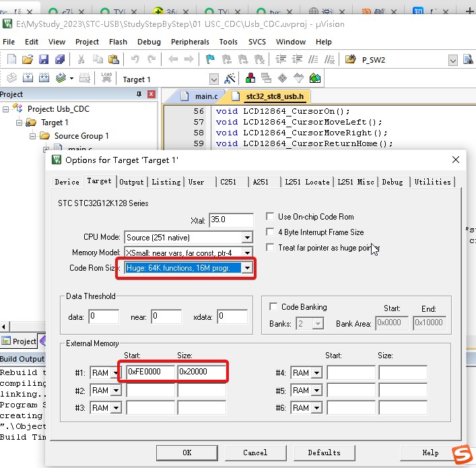Switch to the Debug tab

click(x=393, y=182)
